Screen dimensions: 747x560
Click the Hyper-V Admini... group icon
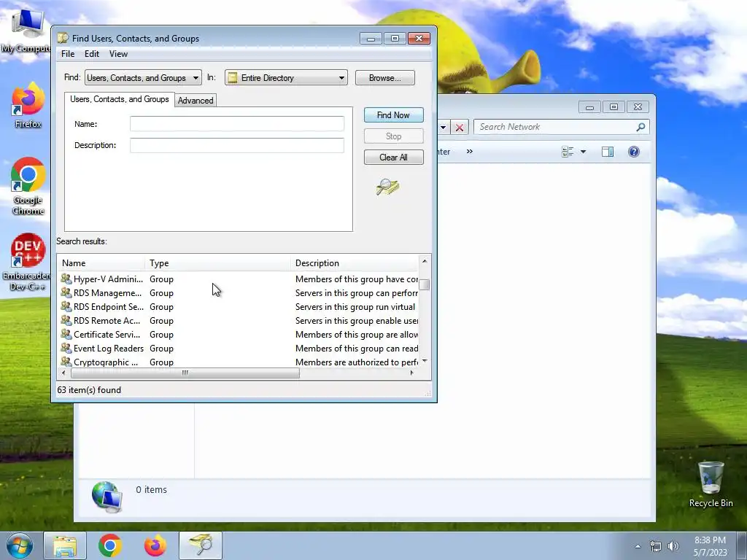point(66,279)
